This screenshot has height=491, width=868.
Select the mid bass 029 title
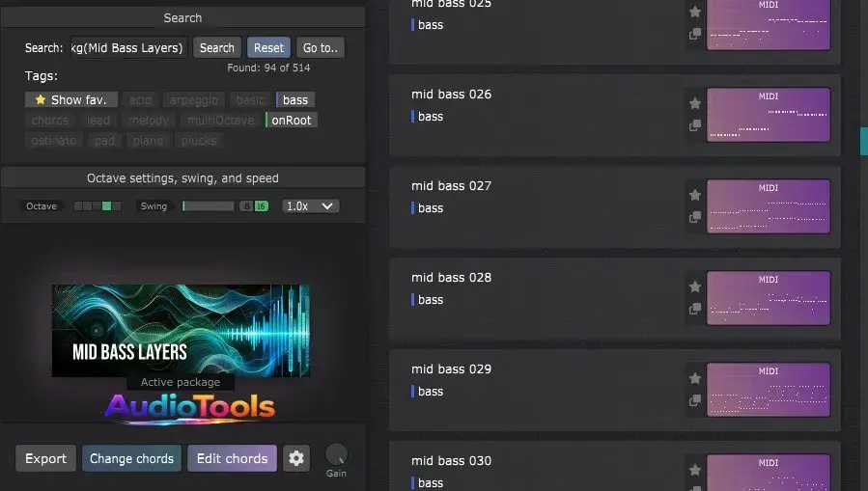451,369
